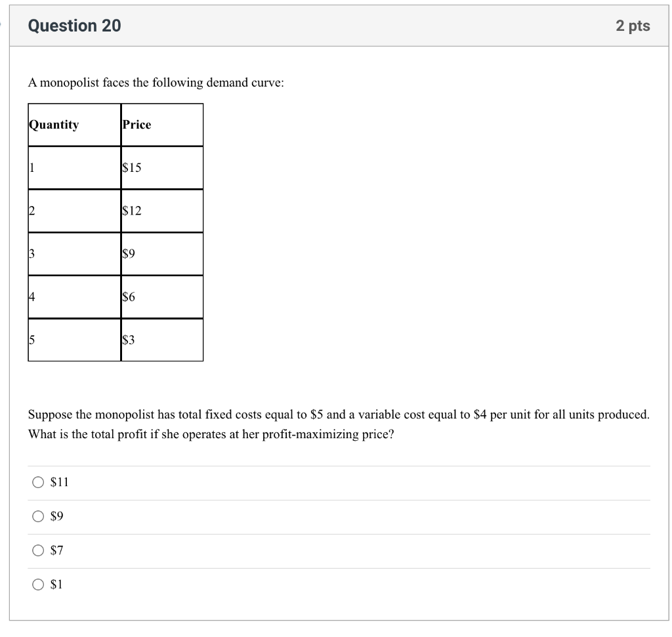Click the $11 answer label text
The image size is (672, 637).
[x=58, y=482]
